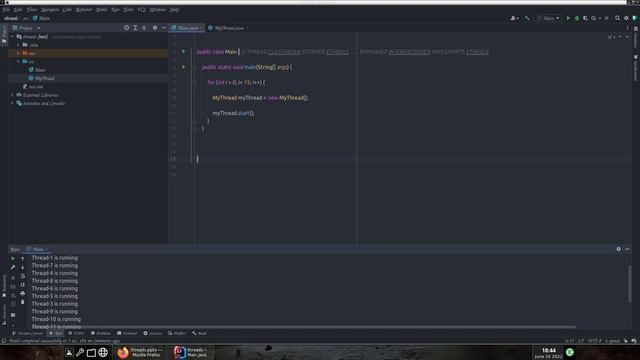Run the Main configuration with green play button
Viewport: 640px width, 360px height.
click(568, 18)
